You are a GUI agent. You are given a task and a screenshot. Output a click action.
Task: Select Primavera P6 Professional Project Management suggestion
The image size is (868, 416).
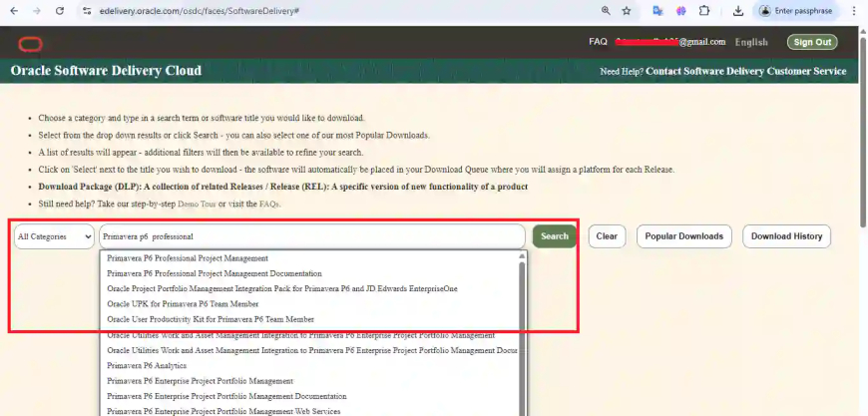188,258
